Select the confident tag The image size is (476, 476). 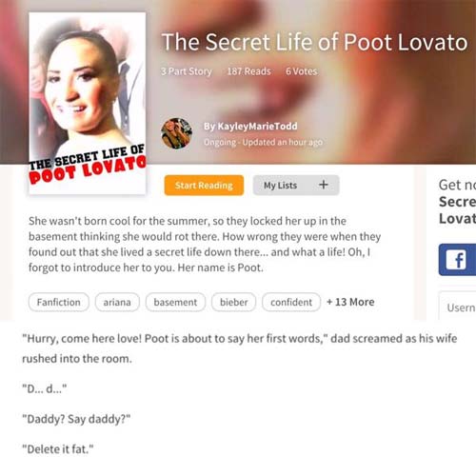tap(291, 302)
